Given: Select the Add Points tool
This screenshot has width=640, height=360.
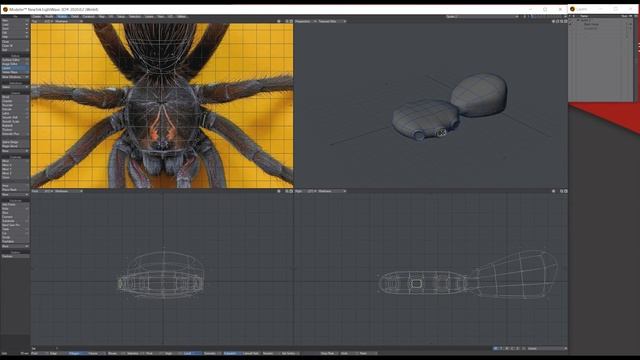Looking at the screenshot, I should 15,204.
